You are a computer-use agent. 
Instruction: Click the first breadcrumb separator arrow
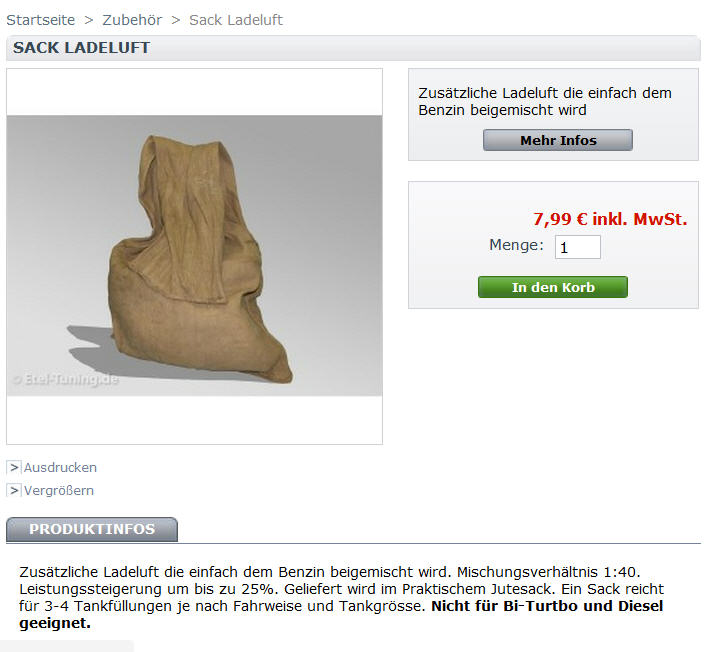(x=89, y=20)
